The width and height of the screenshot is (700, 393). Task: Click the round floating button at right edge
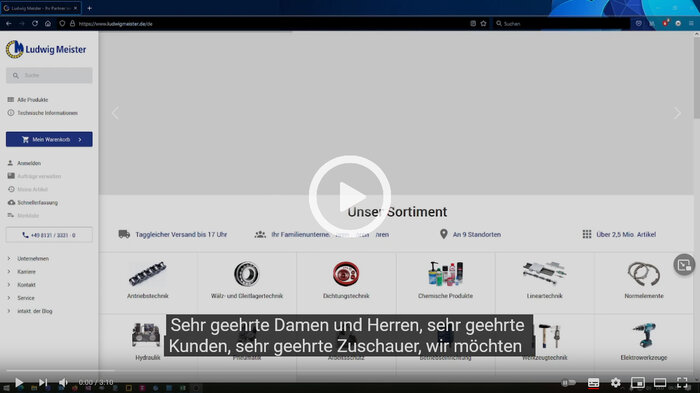pyautogui.click(x=684, y=265)
